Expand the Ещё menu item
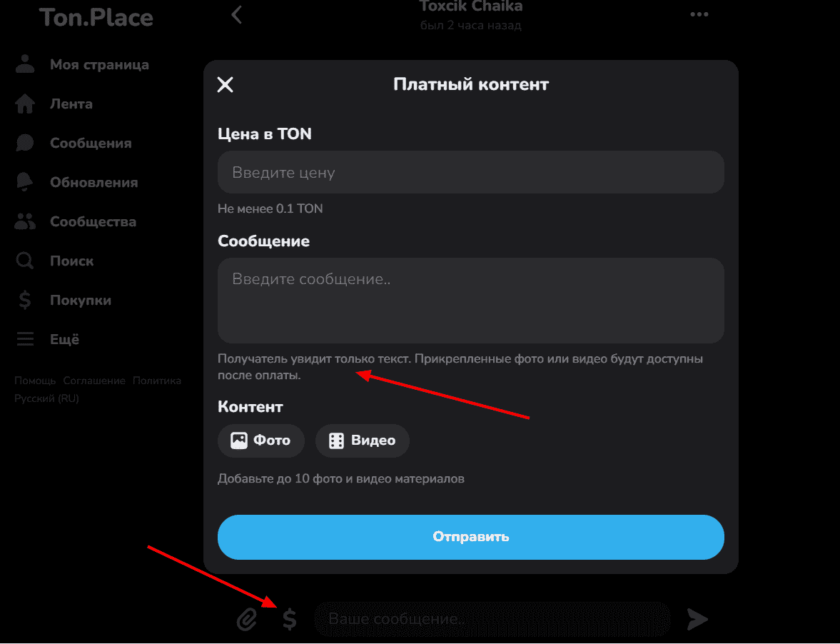 click(x=47, y=339)
